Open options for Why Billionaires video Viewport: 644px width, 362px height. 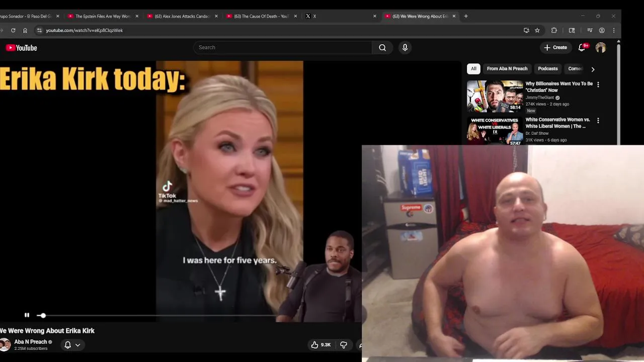(598, 84)
